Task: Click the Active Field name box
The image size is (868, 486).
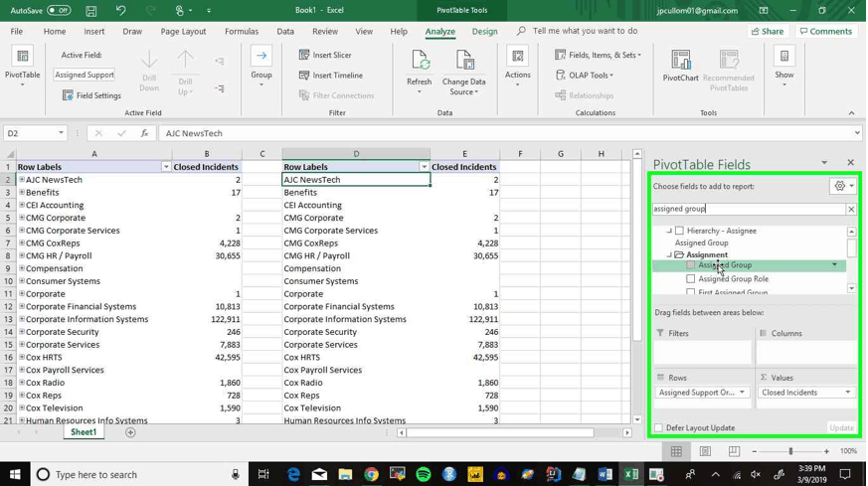Action: click(x=85, y=75)
